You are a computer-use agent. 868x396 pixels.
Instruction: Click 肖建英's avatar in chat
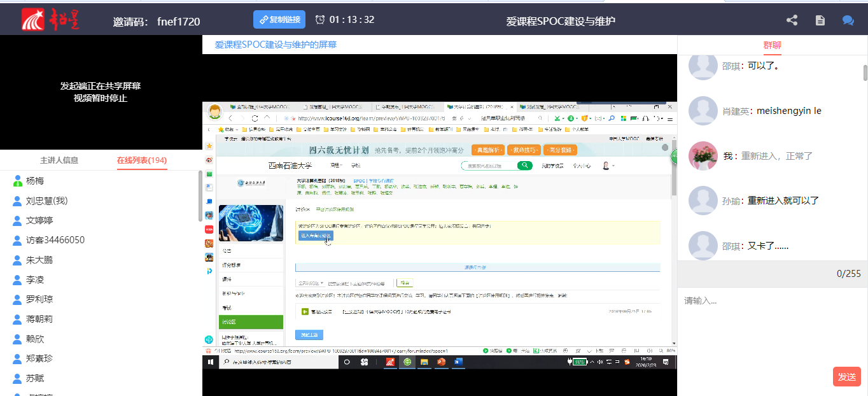[703, 111]
